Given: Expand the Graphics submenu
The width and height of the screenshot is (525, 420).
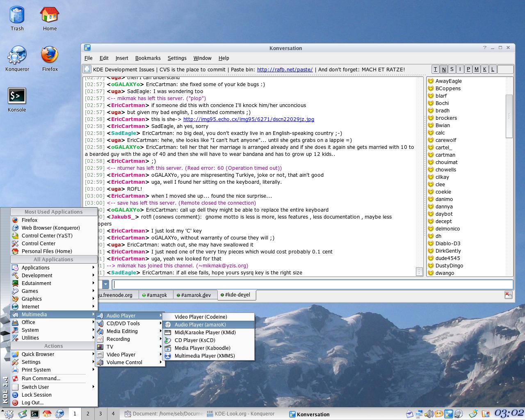Looking at the screenshot, I should tap(53, 299).
